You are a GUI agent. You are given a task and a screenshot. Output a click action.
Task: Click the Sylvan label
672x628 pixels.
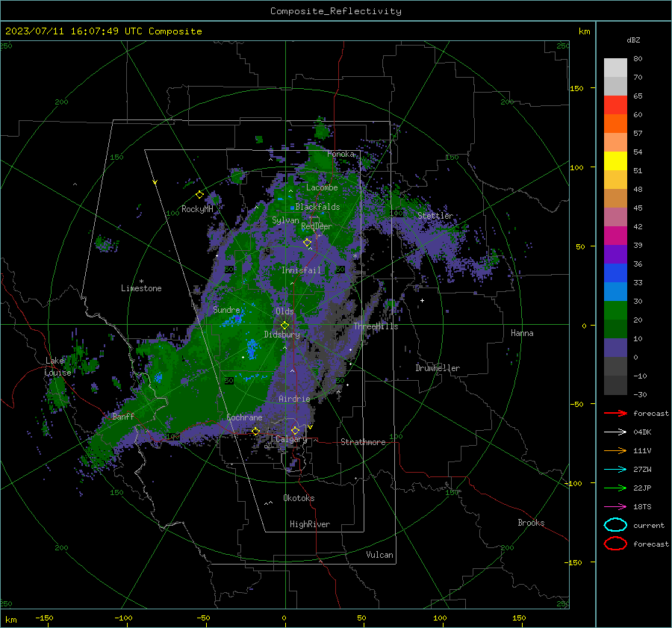285,220
